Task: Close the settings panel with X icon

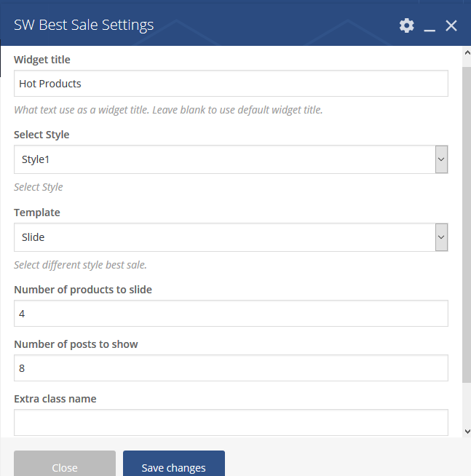Action: tap(451, 25)
